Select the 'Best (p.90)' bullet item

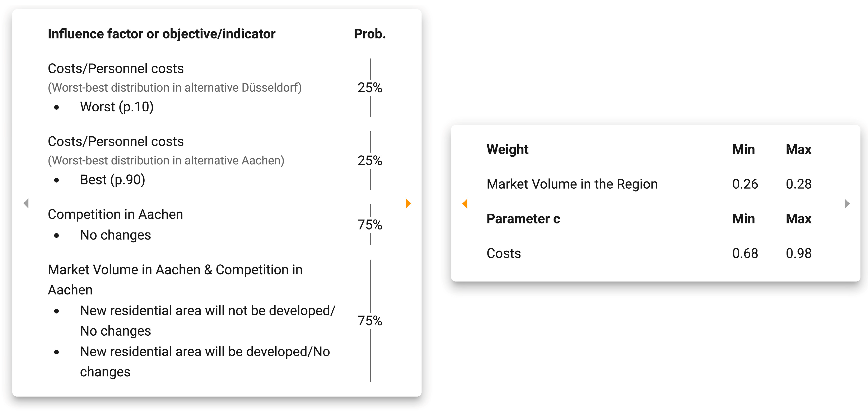point(113,180)
